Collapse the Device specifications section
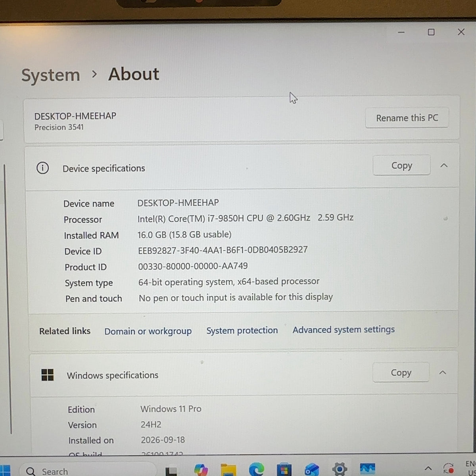The height and width of the screenshot is (476, 476). pos(444,165)
